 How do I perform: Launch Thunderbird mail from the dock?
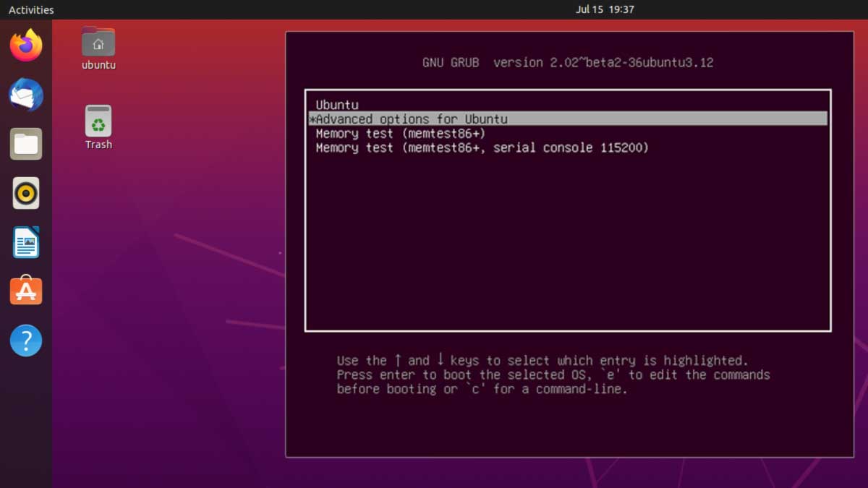click(x=26, y=95)
